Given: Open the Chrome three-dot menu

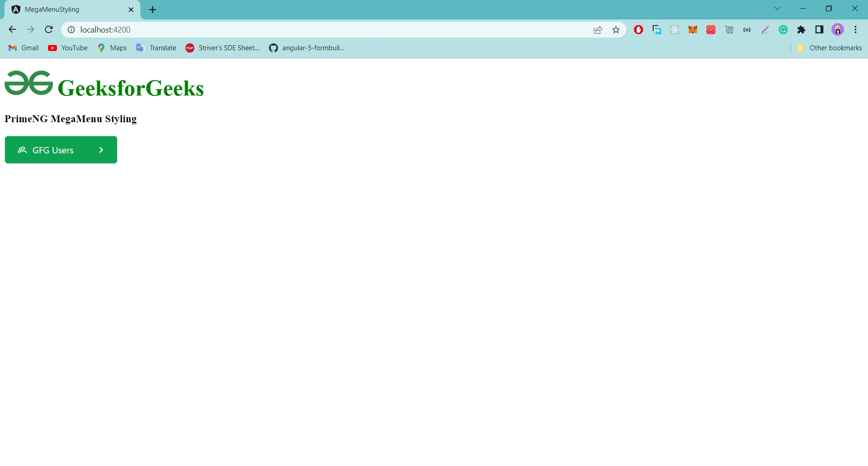Looking at the screenshot, I should [x=856, y=30].
